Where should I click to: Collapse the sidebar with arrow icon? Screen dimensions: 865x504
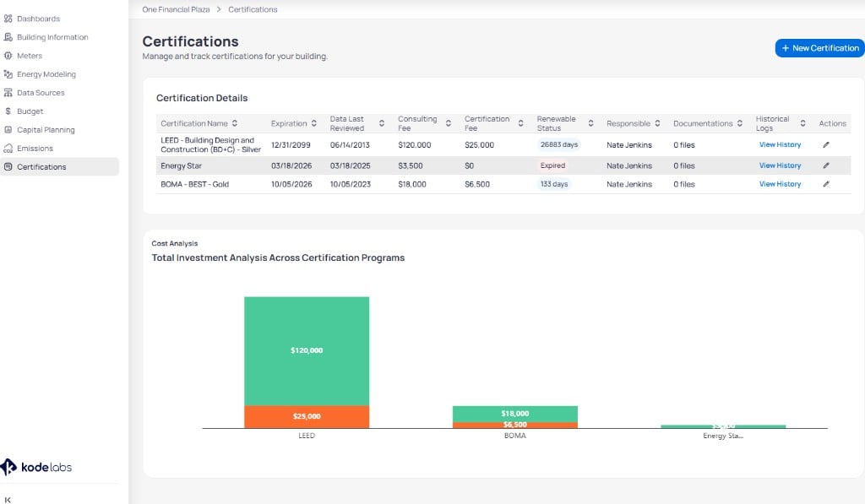(8, 500)
